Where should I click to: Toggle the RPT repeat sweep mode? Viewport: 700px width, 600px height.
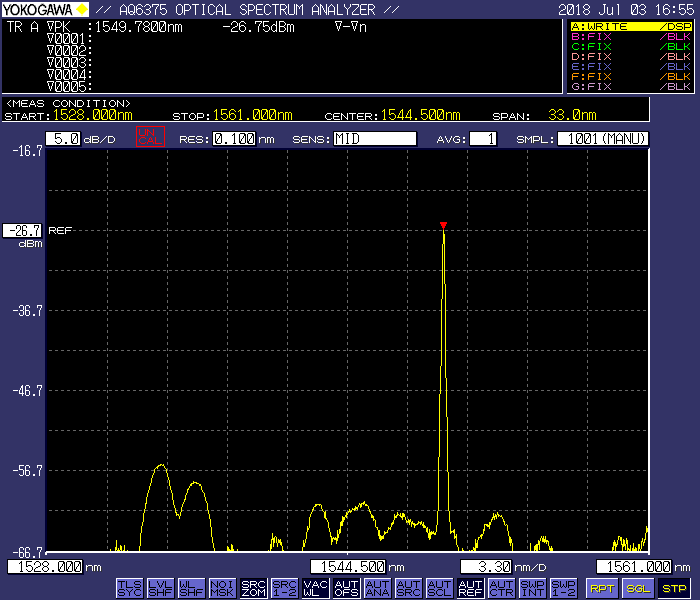coord(601,588)
